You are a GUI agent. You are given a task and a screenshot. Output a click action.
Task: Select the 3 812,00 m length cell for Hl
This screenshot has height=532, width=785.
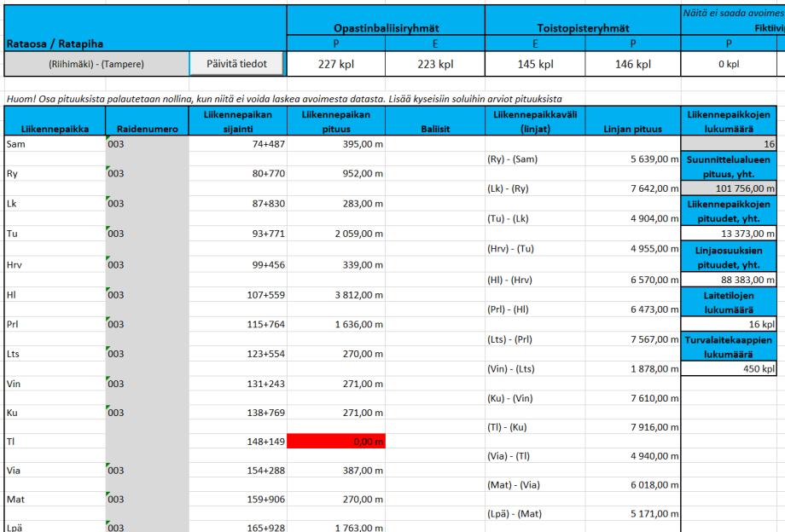click(x=336, y=294)
